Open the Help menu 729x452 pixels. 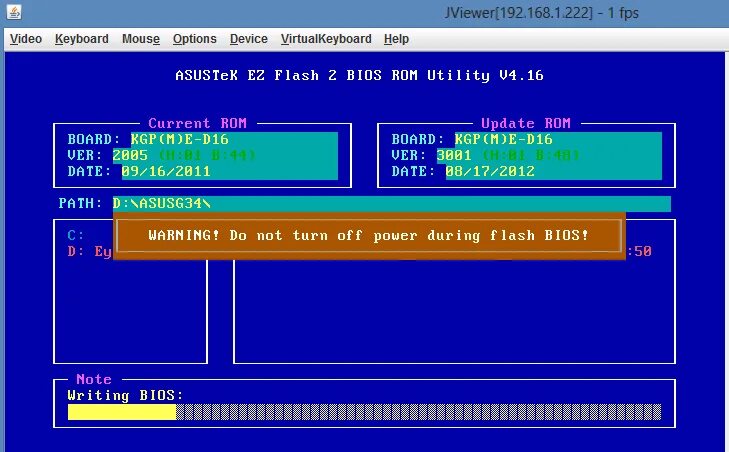[x=396, y=39]
